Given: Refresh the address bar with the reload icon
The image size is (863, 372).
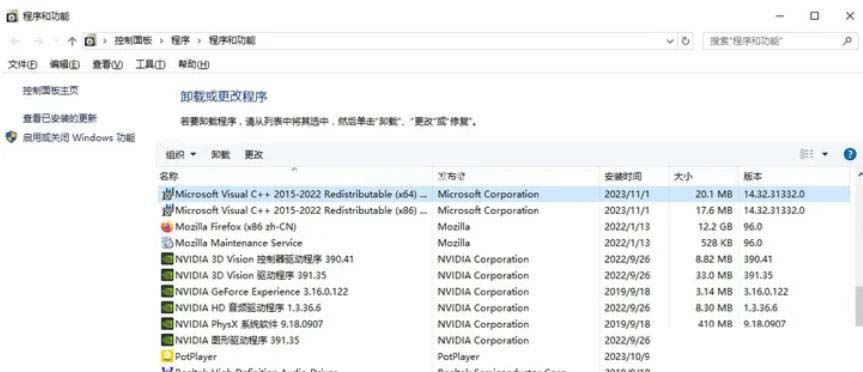Looking at the screenshot, I should (x=685, y=41).
